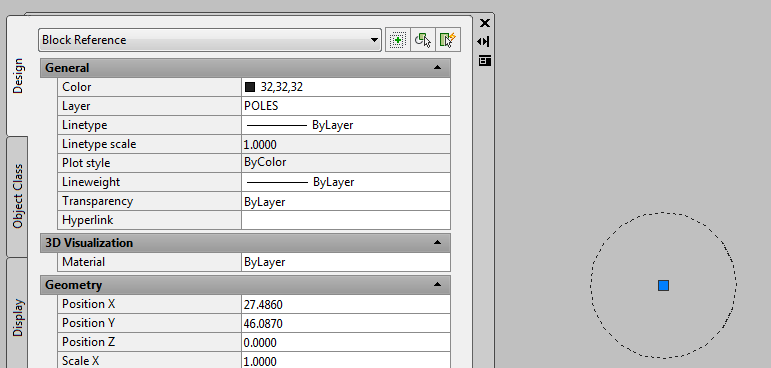This screenshot has height=368, width=771.
Task: Click the Select Objects icon
Action: [x=423, y=40]
